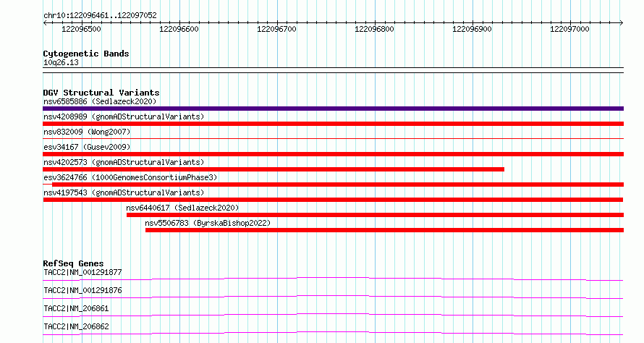Select the 10q26.13 band label
Screen dimensions: 644x343
pos(61,63)
